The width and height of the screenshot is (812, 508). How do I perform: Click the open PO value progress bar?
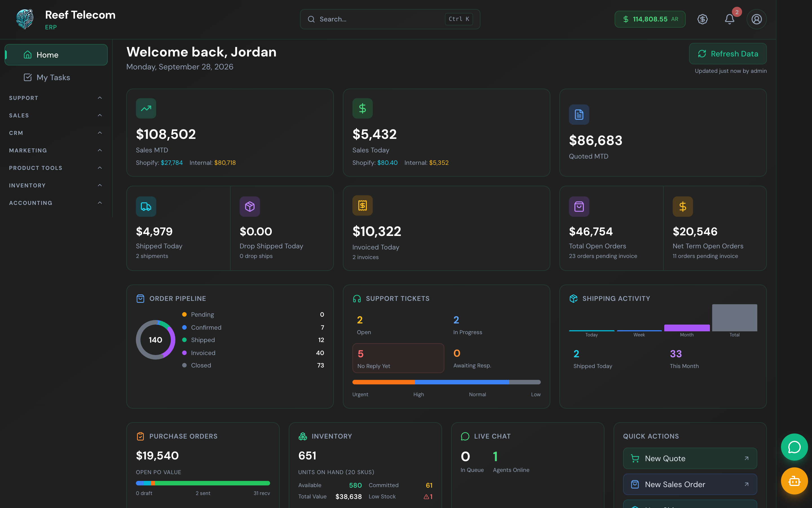coord(203,483)
